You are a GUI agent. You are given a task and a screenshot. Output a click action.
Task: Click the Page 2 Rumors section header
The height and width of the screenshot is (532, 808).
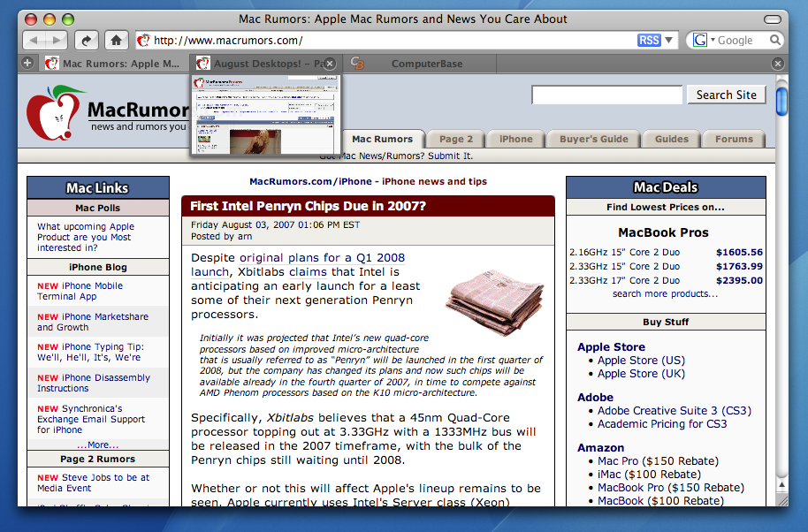tap(98, 459)
